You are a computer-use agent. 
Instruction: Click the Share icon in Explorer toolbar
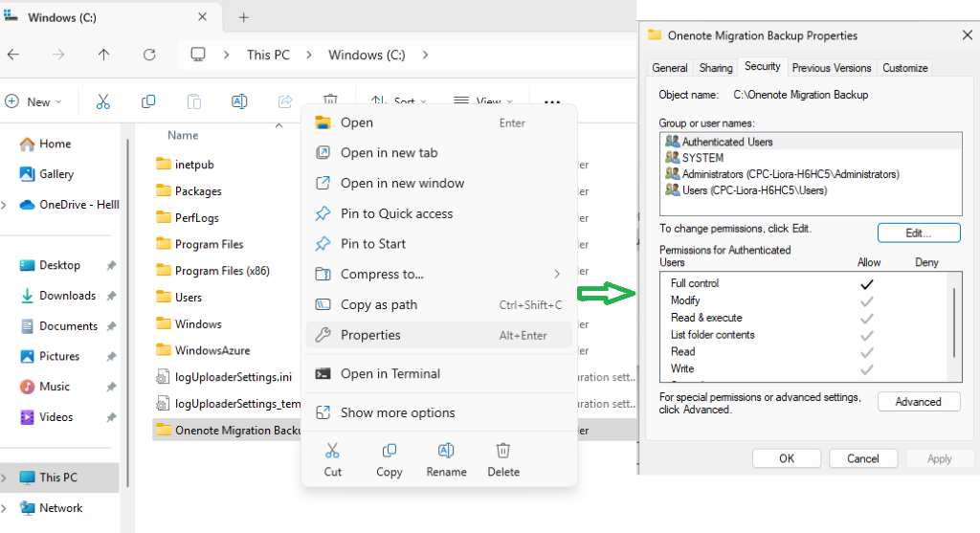[x=285, y=101]
